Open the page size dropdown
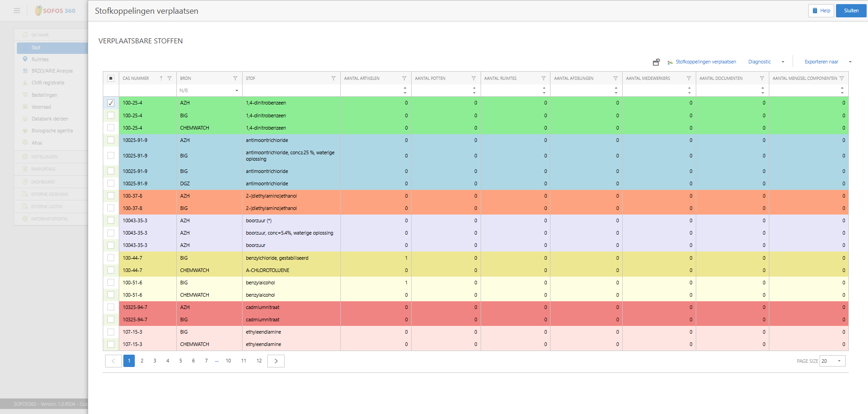The height and width of the screenshot is (414, 868). pos(839,361)
